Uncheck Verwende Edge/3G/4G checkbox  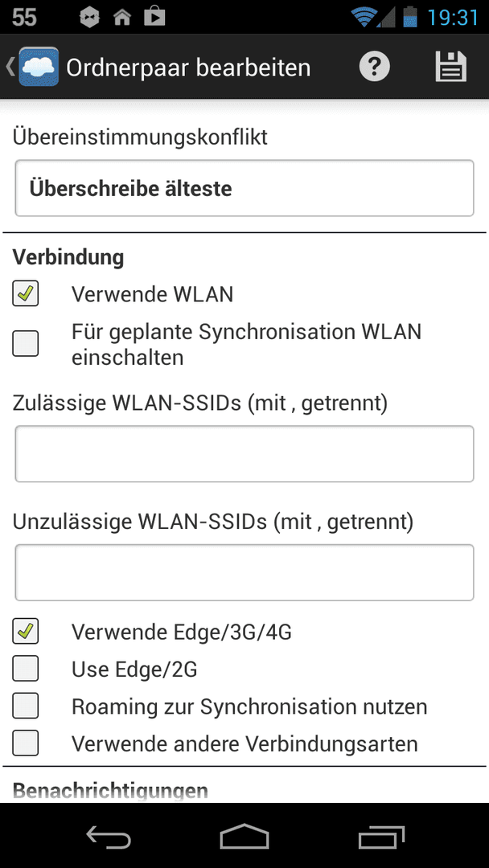pos(26,631)
